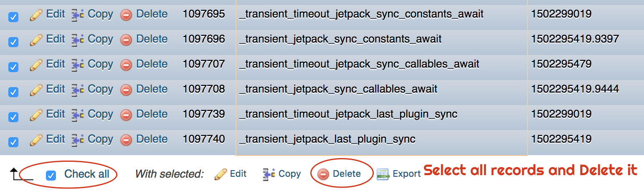Click Copy icon for row 1097739
The image size is (644, 191).
(78, 115)
